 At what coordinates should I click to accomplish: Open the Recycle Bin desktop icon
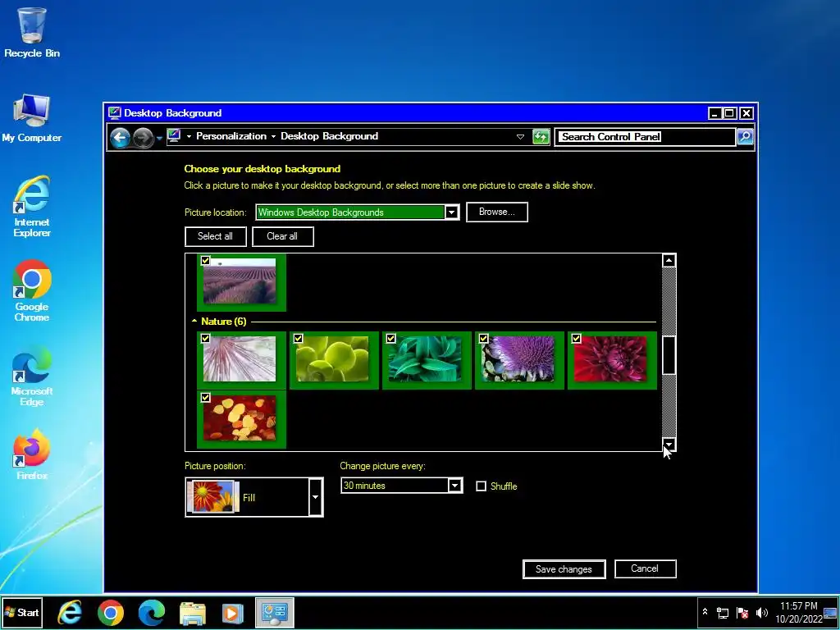[x=32, y=32]
